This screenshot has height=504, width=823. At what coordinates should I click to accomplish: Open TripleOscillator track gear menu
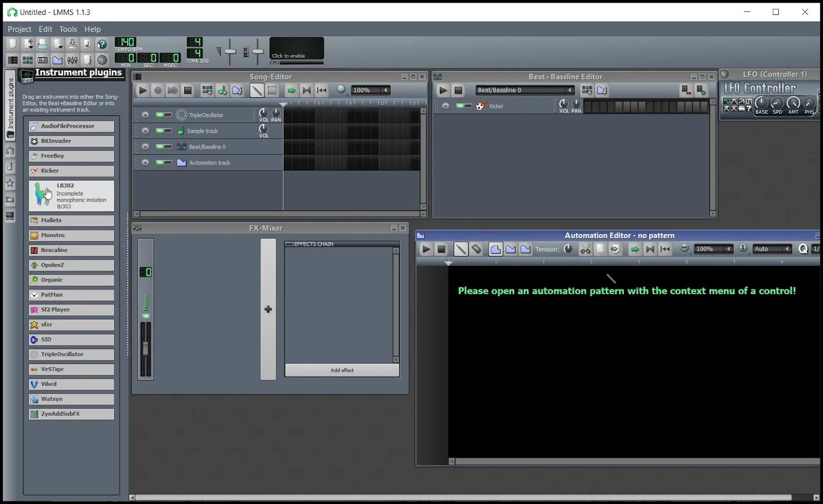click(146, 115)
